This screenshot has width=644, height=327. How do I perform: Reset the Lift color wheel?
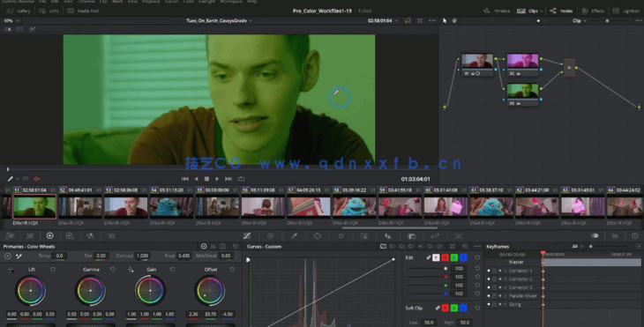53,270
